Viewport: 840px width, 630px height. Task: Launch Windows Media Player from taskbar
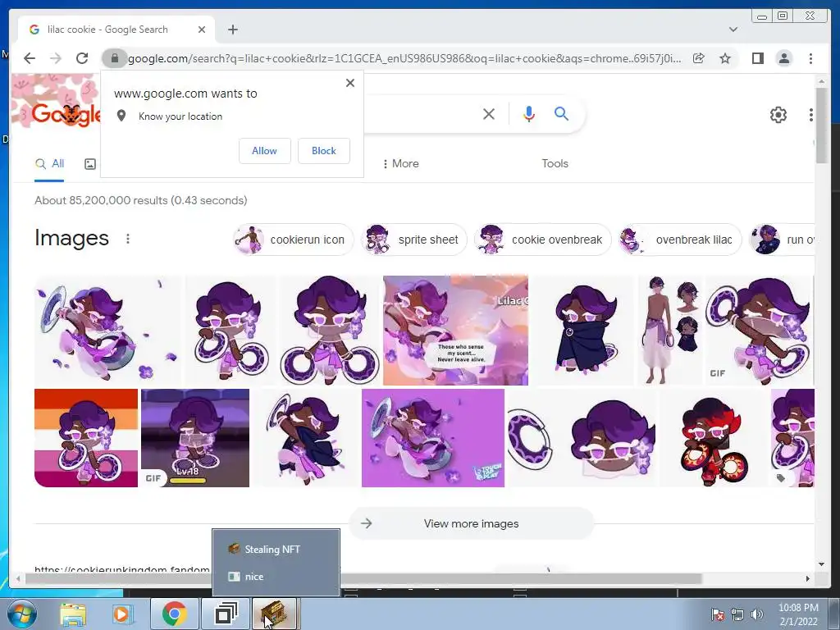coord(121,614)
